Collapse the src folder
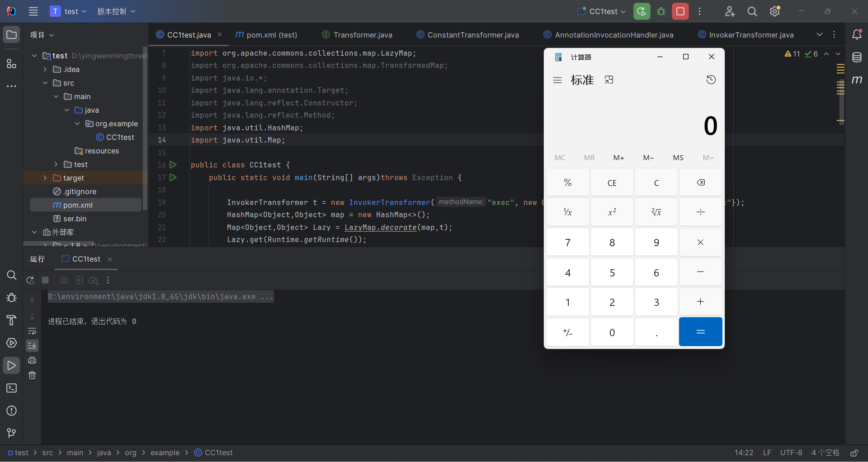 tap(45, 83)
